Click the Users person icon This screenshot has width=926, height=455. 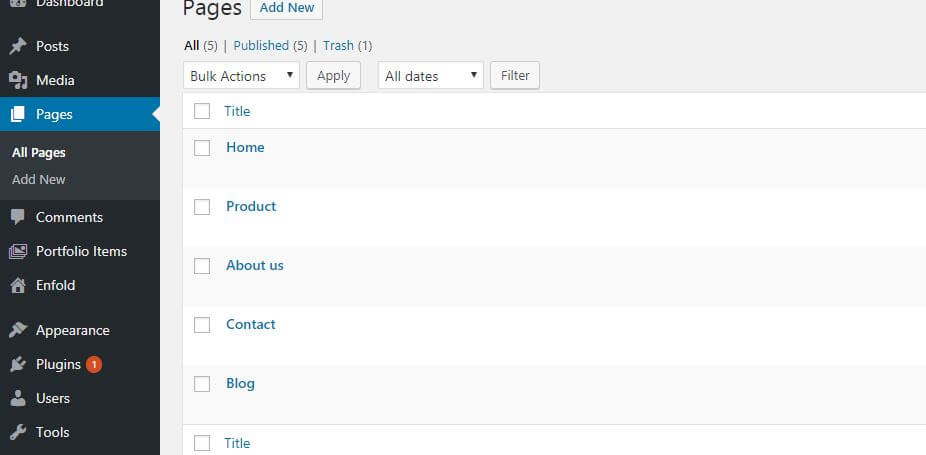18,398
